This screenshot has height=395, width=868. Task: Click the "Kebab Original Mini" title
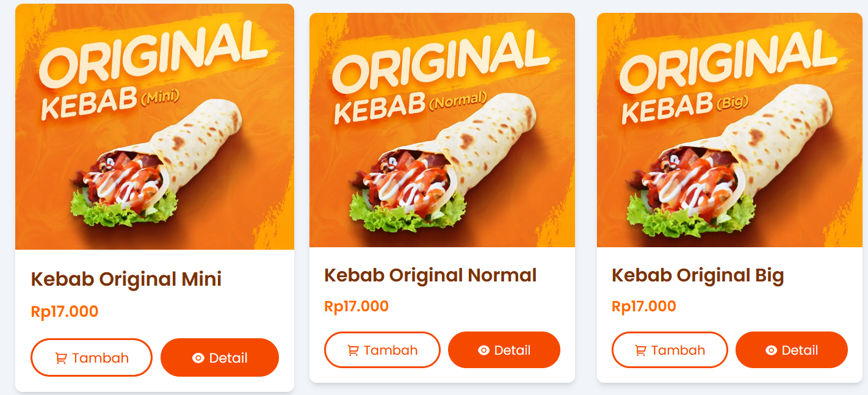pos(126,280)
